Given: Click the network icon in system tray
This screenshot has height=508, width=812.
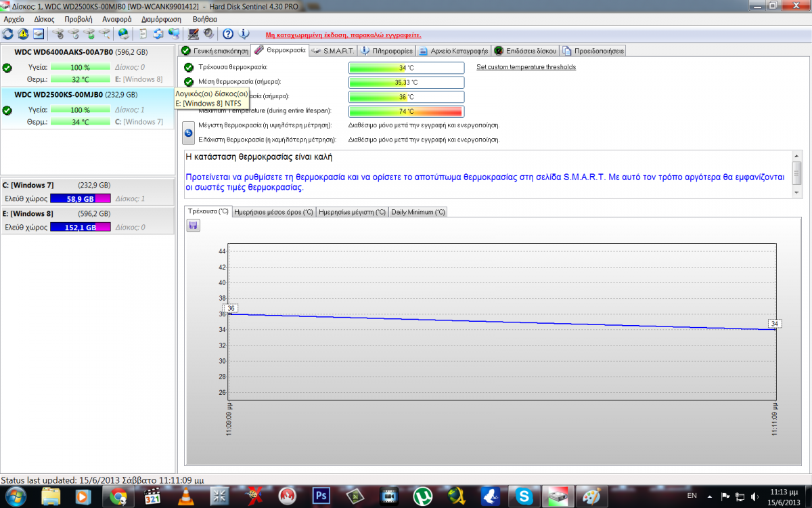Looking at the screenshot, I should pyautogui.click(x=740, y=496).
